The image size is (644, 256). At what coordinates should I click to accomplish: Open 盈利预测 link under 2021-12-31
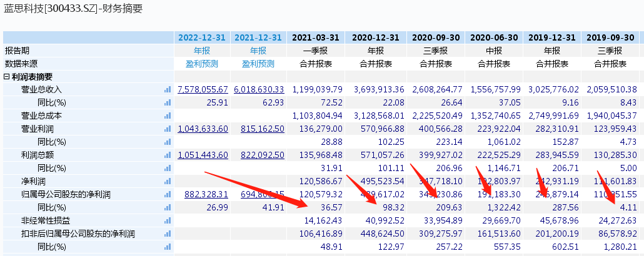click(x=258, y=64)
